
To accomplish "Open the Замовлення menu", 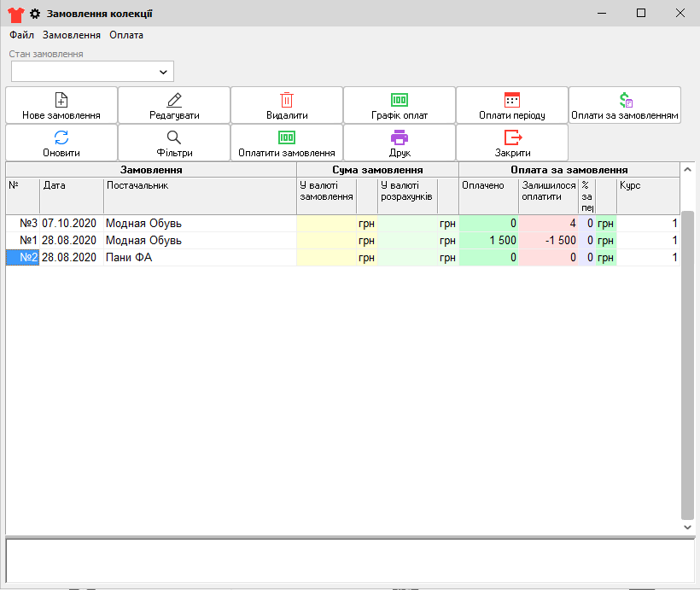I will pos(72,35).
